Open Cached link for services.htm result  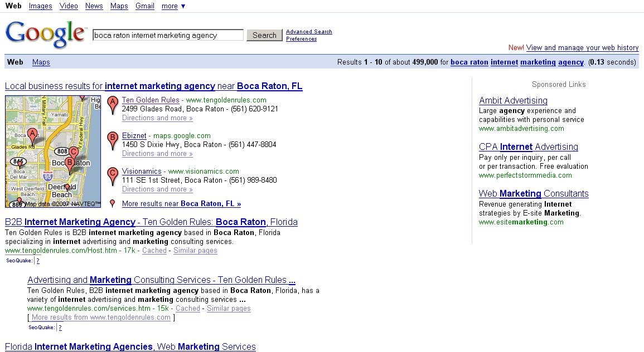pos(188,309)
